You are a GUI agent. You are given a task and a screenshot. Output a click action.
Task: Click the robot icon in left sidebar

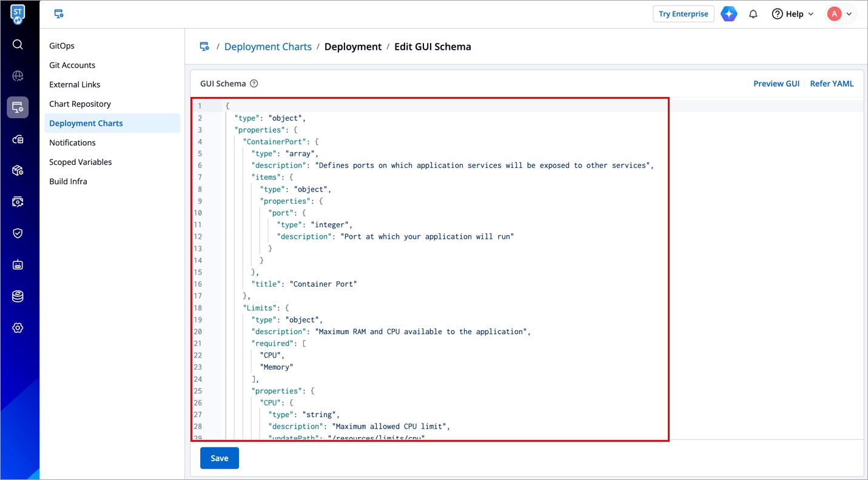[18, 265]
